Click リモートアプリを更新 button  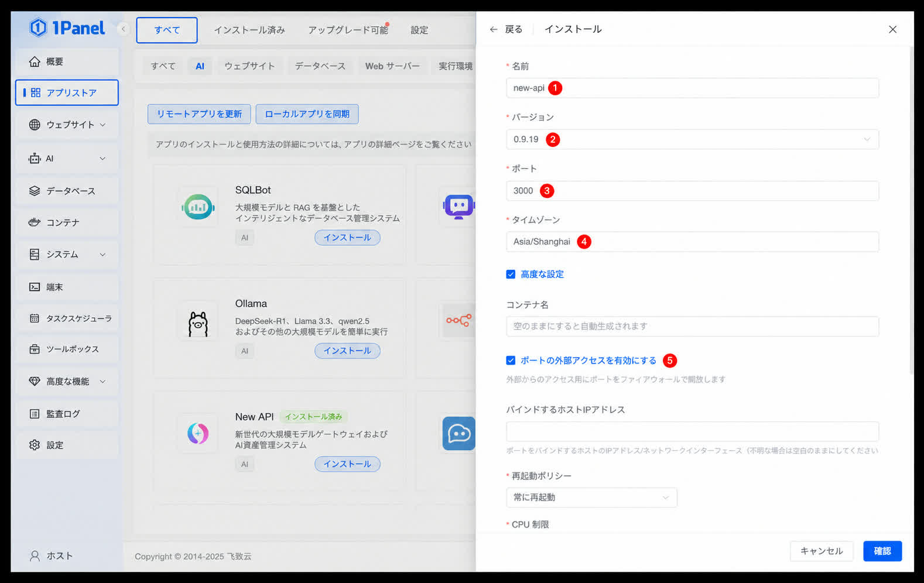[x=199, y=114]
